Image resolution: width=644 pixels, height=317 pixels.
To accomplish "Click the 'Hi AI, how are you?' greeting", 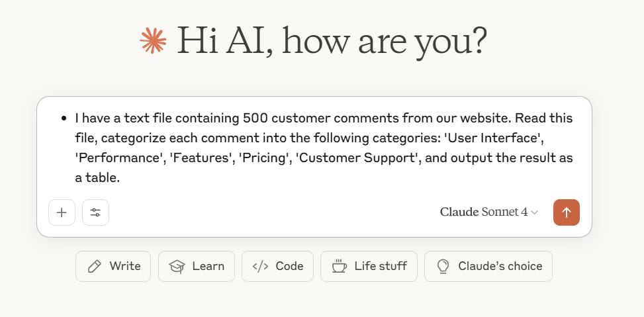I will [331, 41].
